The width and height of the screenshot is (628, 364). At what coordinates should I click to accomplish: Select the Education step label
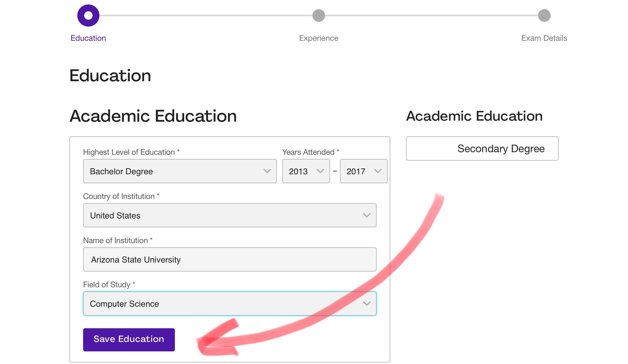88,38
